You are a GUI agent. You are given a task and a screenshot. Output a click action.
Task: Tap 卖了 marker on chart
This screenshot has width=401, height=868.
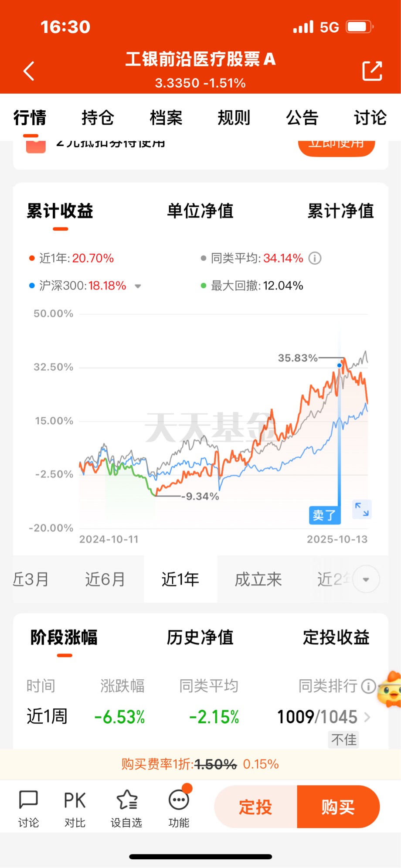[325, 515]
